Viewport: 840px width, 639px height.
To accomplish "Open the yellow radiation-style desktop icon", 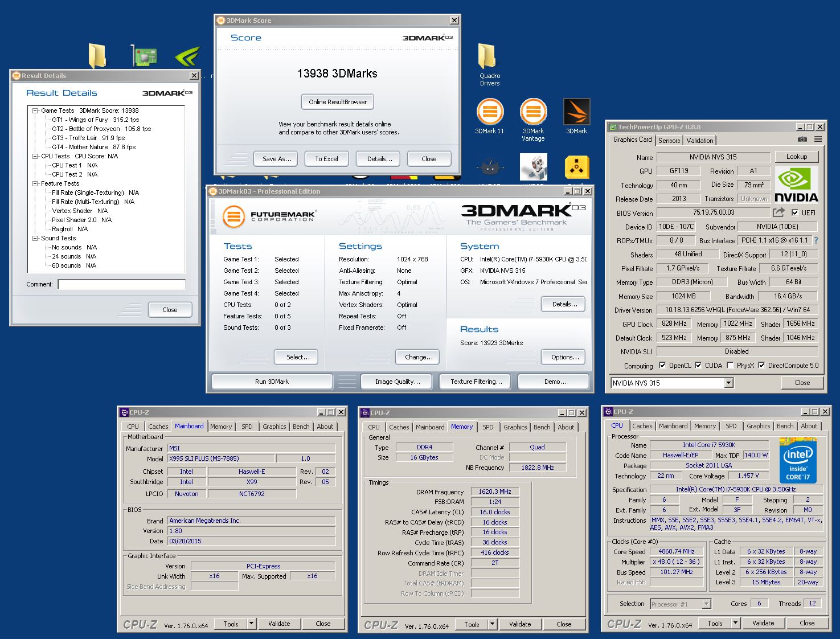I will pyautogui.click(x=576, y=167).
